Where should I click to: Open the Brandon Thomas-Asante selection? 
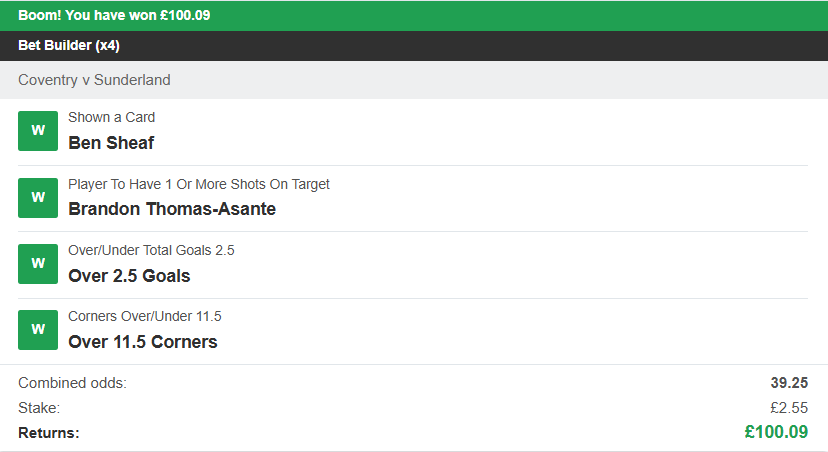pyautogui.click(x=172, y=209)
